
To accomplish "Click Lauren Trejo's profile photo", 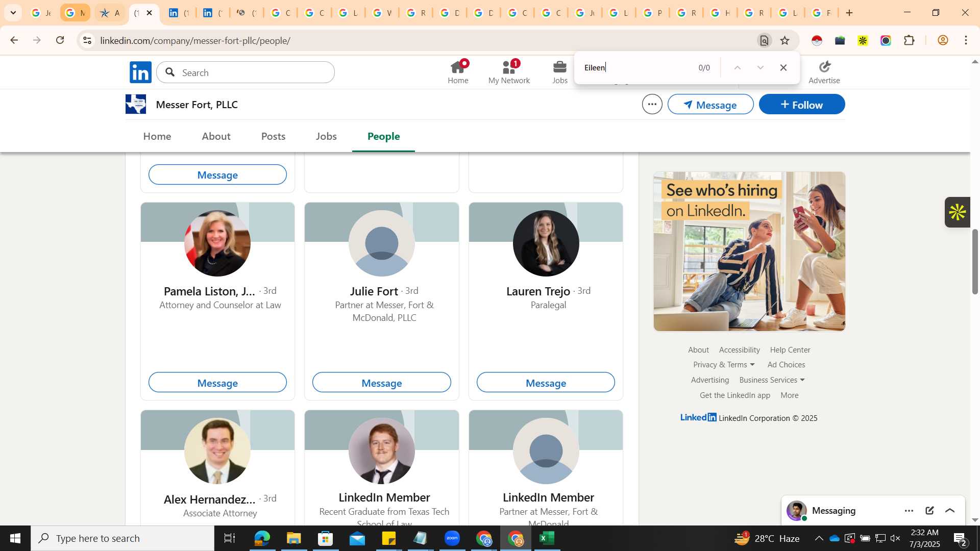I will point(546,243).
